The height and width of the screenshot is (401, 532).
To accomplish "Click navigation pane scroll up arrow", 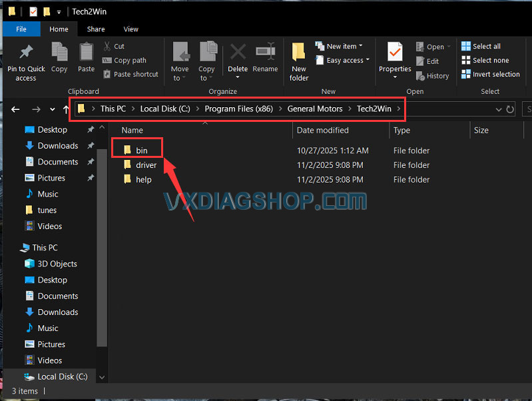I will click(x=102, y=127).
